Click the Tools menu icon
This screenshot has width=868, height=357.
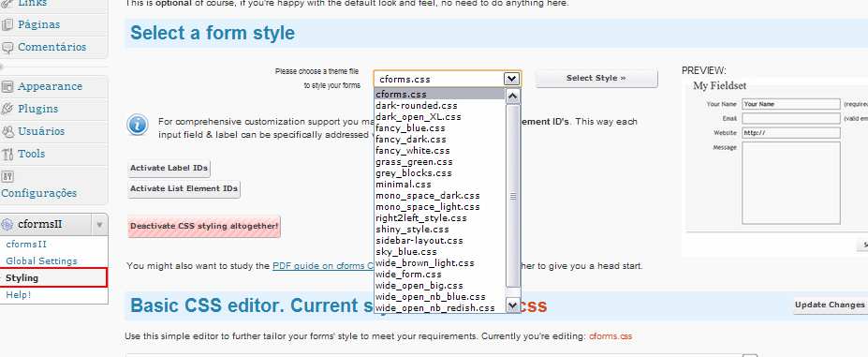[x=7, y=154]
